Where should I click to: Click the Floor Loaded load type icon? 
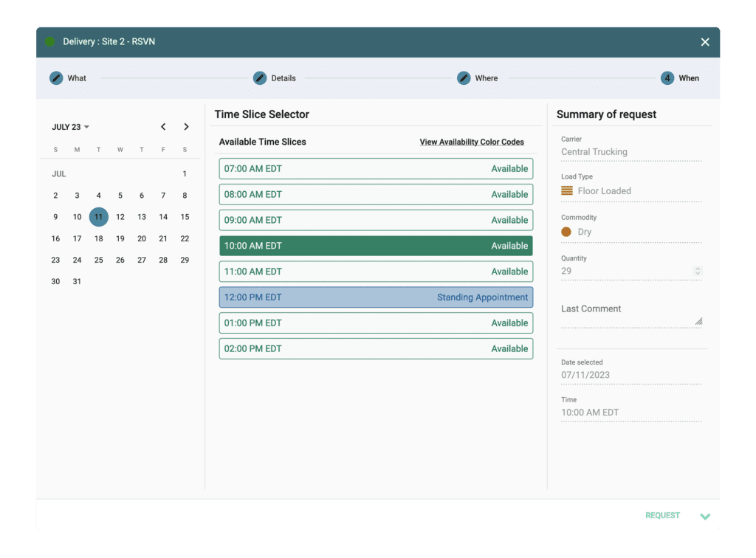[x=567, y=191]
